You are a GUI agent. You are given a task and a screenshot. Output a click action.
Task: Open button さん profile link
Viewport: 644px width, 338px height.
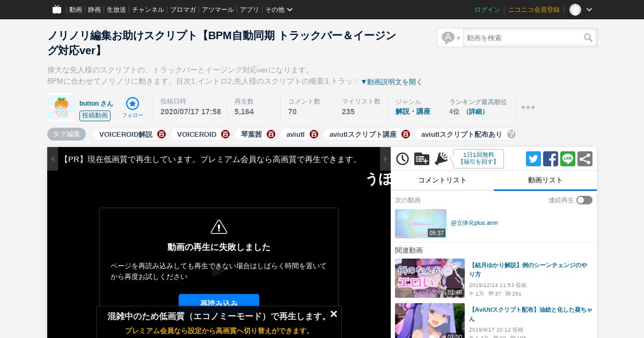(96, 103)
